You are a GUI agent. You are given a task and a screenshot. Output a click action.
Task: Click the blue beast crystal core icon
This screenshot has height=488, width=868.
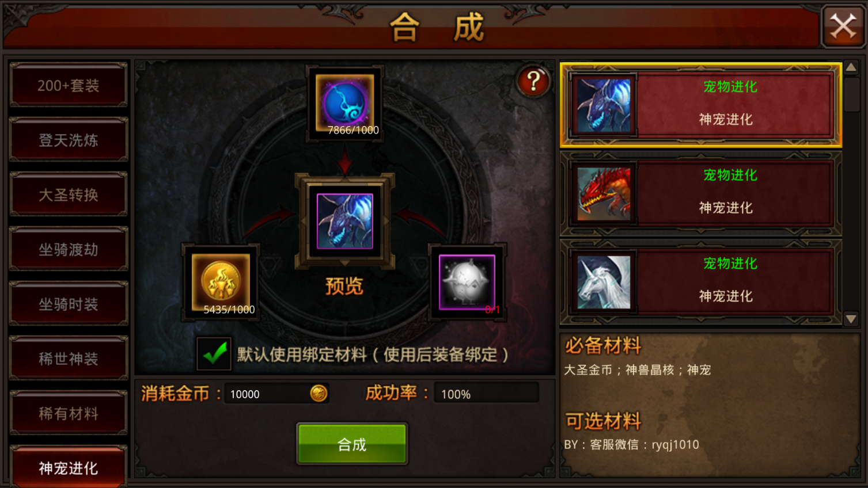(345, 104)
